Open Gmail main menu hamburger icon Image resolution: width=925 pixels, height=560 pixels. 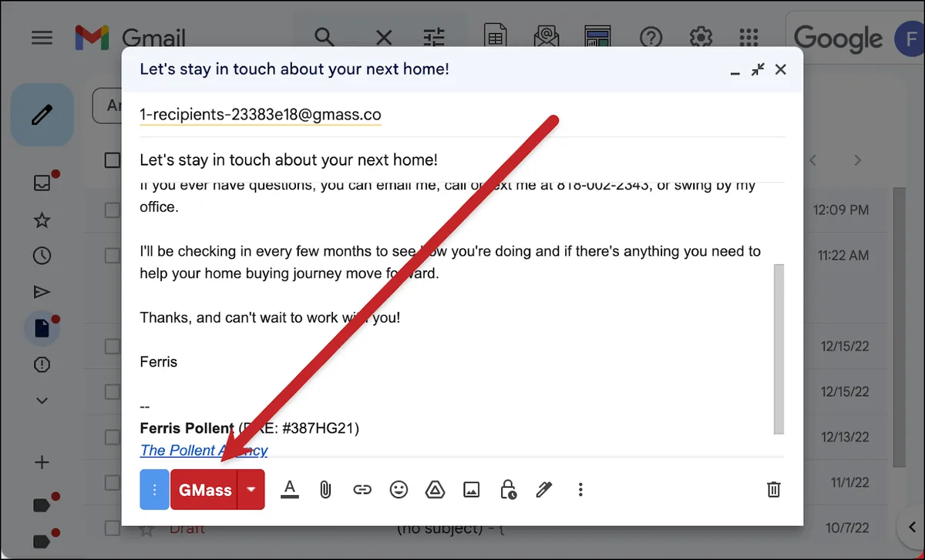click(42, 38)
